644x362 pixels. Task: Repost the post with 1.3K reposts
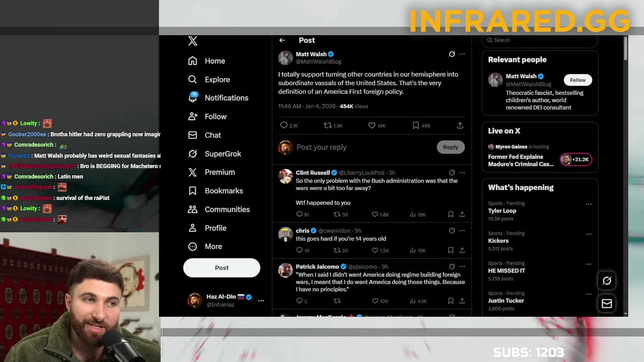(x=333, y=125)
